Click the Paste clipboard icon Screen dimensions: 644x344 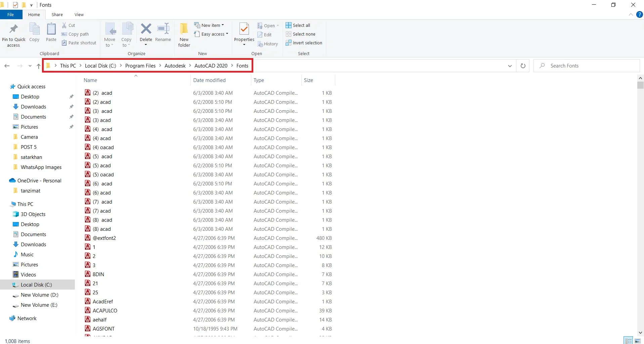pos(51,29)
